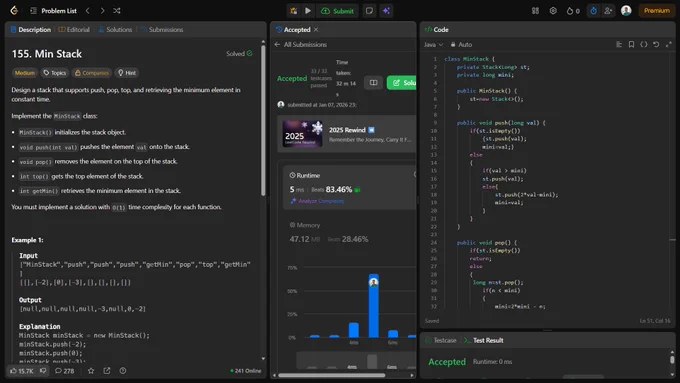Select the Accepted submission tab
This screenshot has height=383, width=680.
tap(293, 29)
